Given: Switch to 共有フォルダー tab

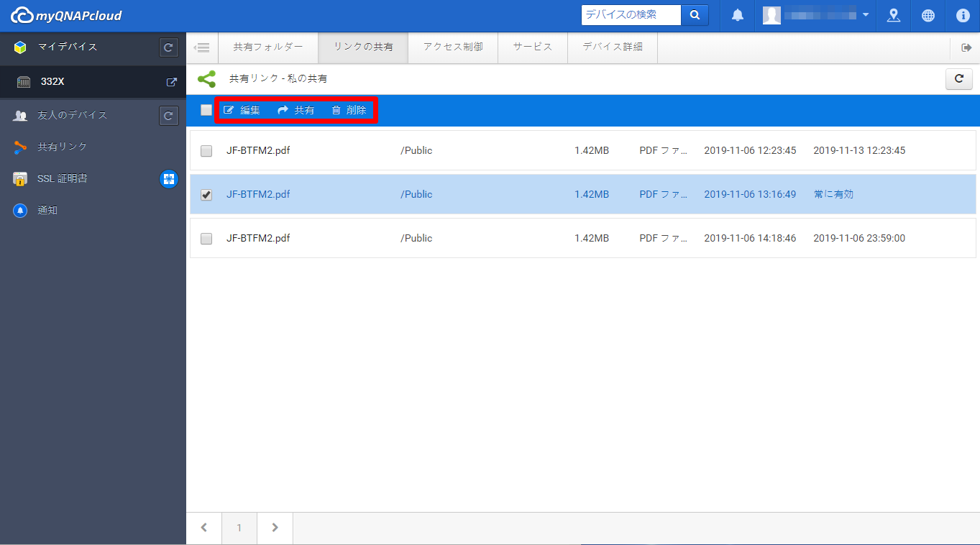Looking at the screenshot, I should [x=268, y=47].
